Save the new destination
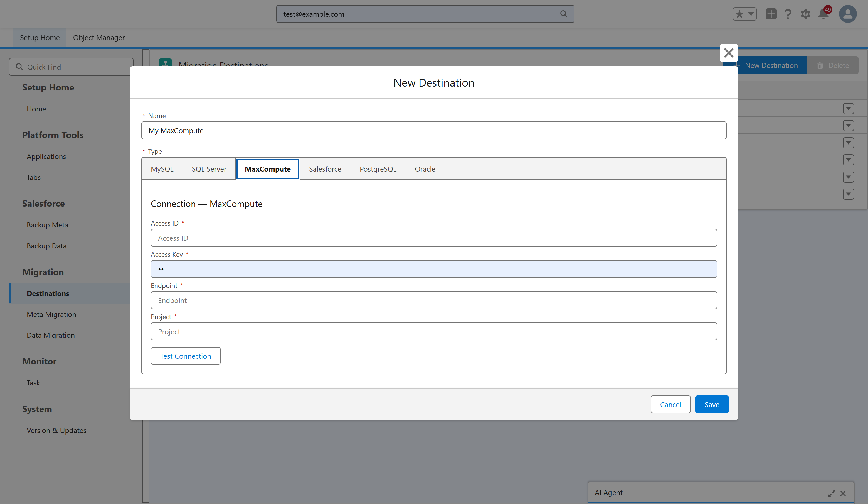Screen dimensions: 868x504 [712, 404]
